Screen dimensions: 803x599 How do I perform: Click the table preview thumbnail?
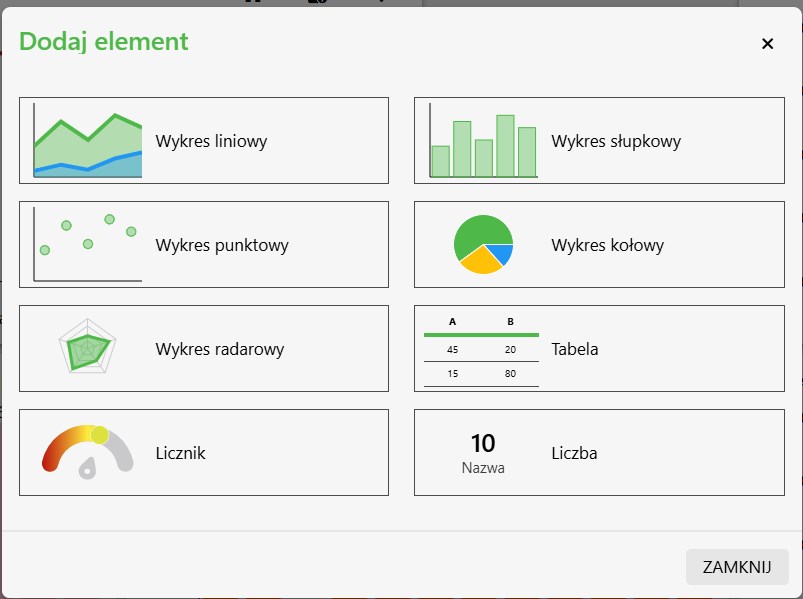(481, 350)
